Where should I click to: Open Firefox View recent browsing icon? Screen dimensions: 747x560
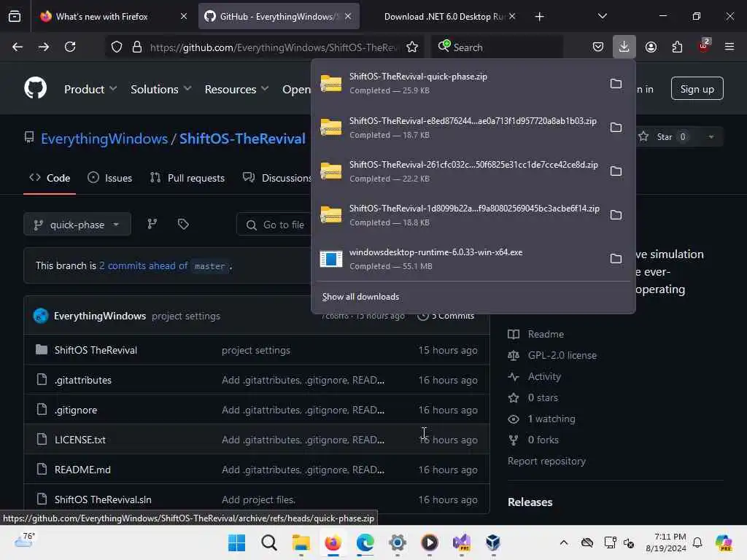(15, 16)
